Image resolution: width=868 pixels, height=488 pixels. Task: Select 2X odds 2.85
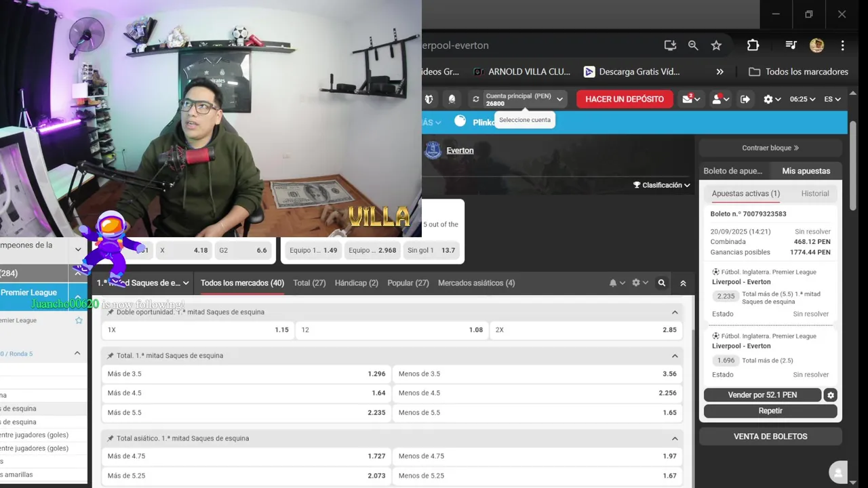tap(586, 330)
